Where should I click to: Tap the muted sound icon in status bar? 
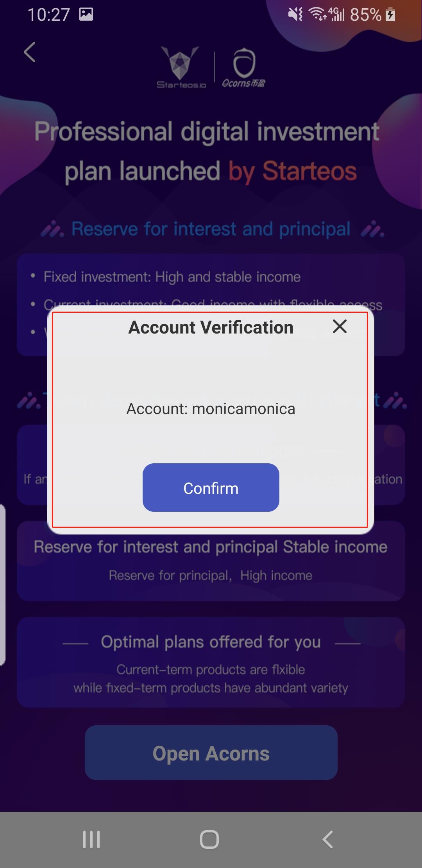[295, 14]
